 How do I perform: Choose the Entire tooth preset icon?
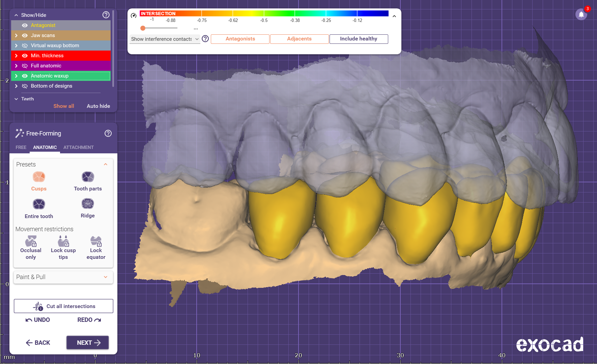(x=39, y=204)
